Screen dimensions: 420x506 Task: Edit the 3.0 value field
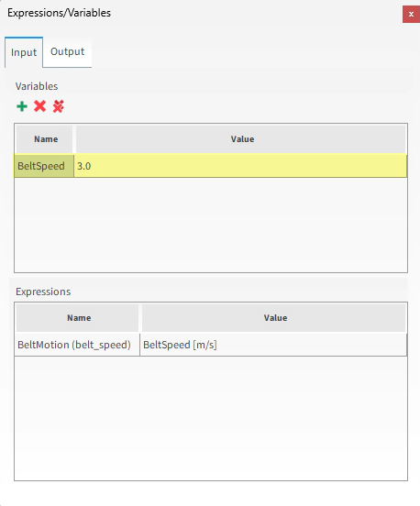pos(240,166)
